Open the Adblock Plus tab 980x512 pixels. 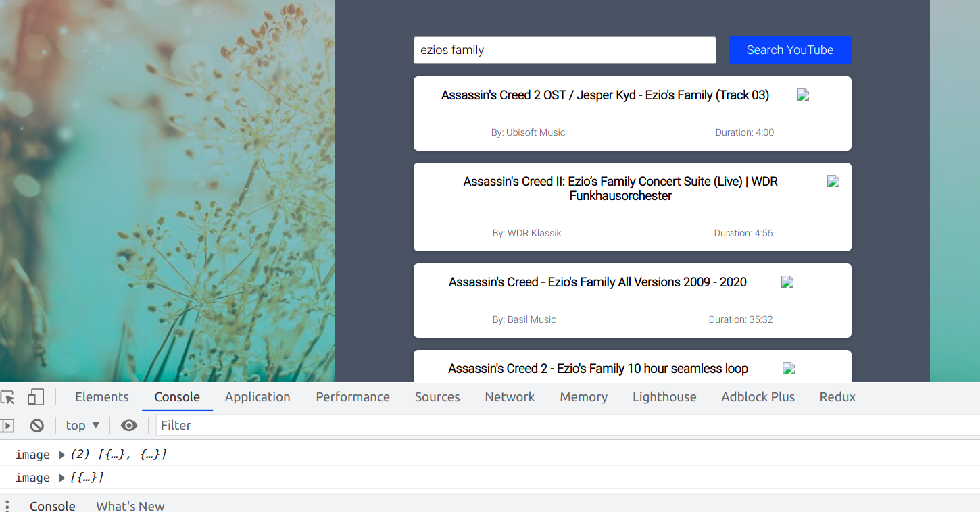(x=758, y=397)
